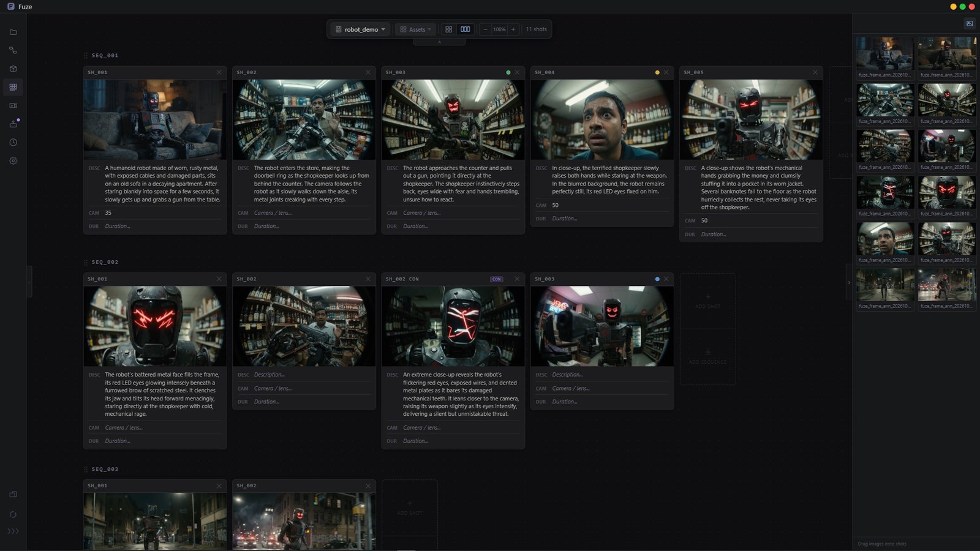
Task: Zoom out with the minus button
Action: (x=485, y=29)
